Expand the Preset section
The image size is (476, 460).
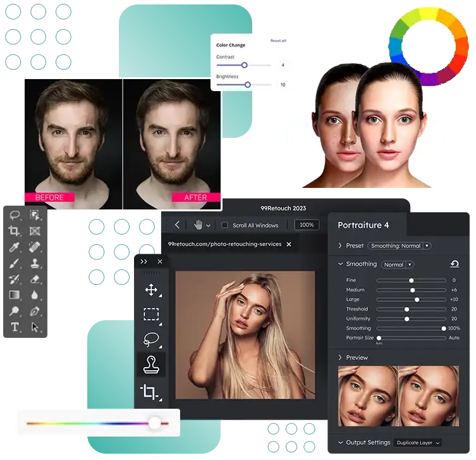click(x=340, y=246)
